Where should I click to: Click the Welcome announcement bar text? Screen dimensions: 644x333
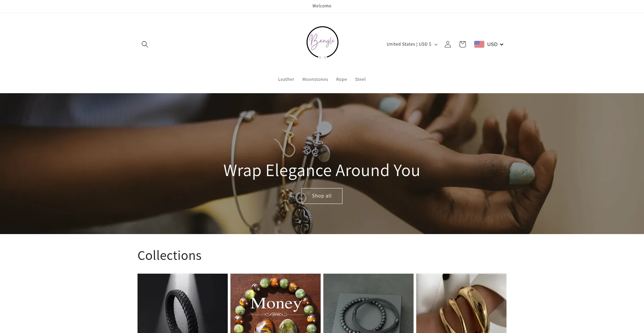click(322, 6)
